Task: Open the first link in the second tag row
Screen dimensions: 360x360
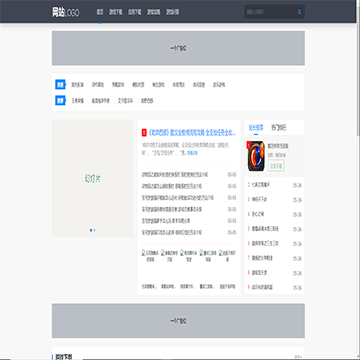Action: point(77,100)
